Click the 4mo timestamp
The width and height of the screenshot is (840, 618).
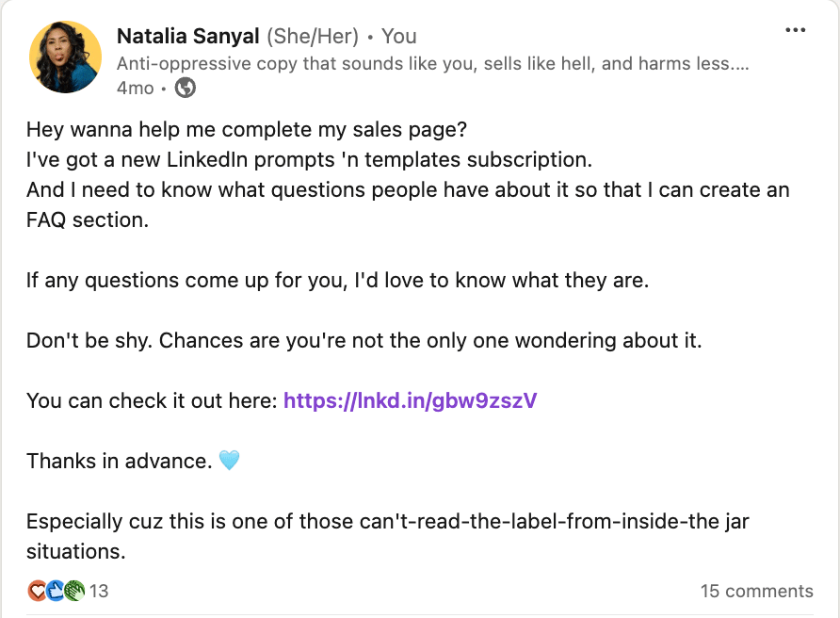(134, 88)
